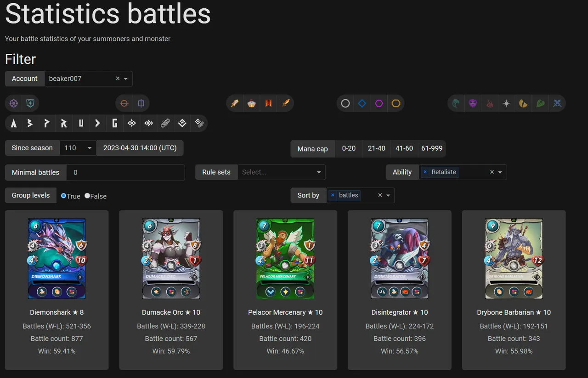The width and height of the screenshot is (588, 378).
Task: Select the cupcake-shaped battle type icon
Action: [252, 103]
